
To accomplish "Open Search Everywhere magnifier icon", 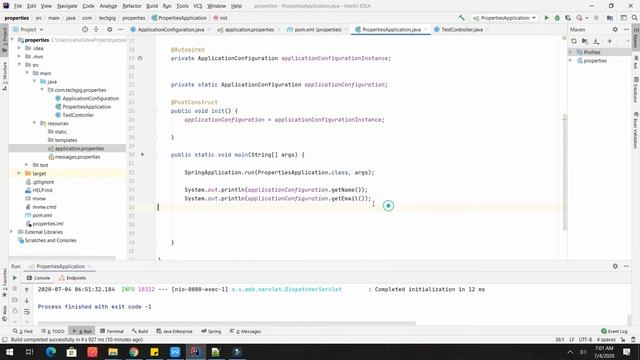I will tap(635, 18).
